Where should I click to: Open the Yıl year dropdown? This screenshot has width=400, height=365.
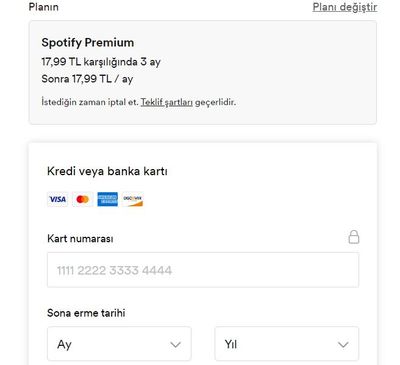coord(287,344)
